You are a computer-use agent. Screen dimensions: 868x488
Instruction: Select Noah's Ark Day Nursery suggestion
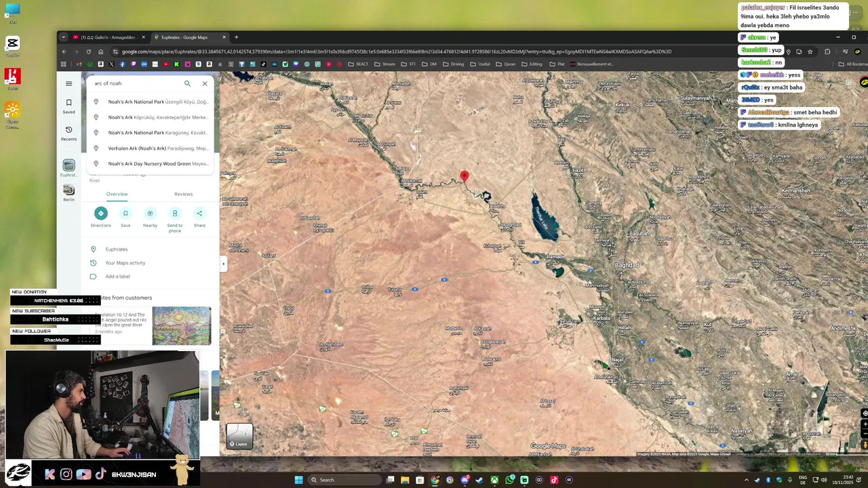point(151,164)
